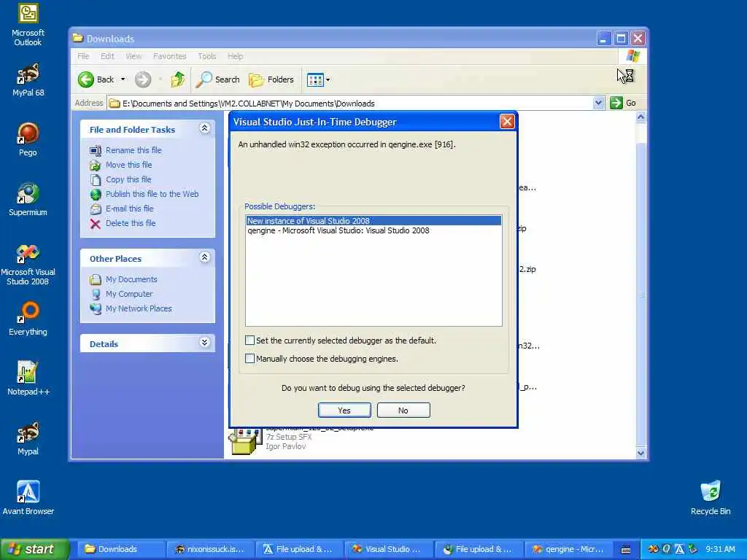Viewport: 747px width, 560px height.
Task: Switch to Visual Studio taskbar button
Action: [390, 549]
